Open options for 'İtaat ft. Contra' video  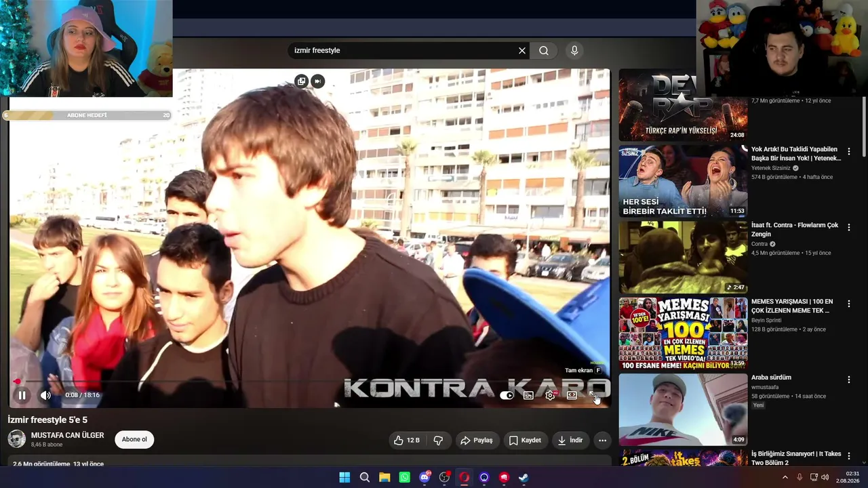pos(848,227)
